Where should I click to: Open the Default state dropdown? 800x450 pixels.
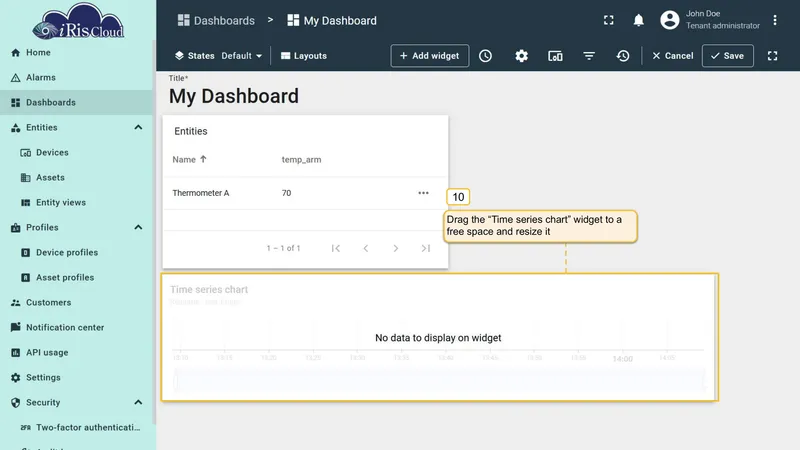241,56
